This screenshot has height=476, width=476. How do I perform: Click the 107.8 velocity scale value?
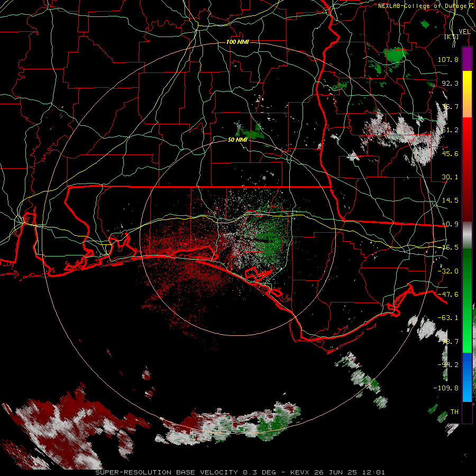pyautogui.click(x=448, y=59)
